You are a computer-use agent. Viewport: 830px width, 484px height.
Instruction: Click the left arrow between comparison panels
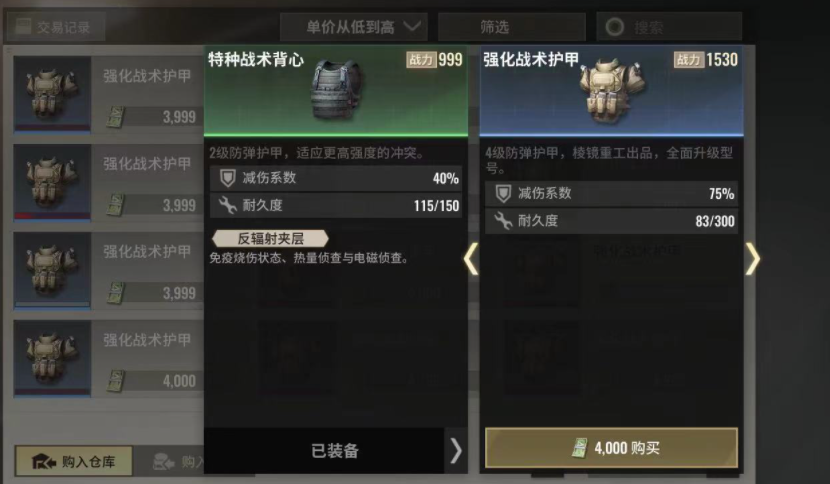(x=471, y=259)
